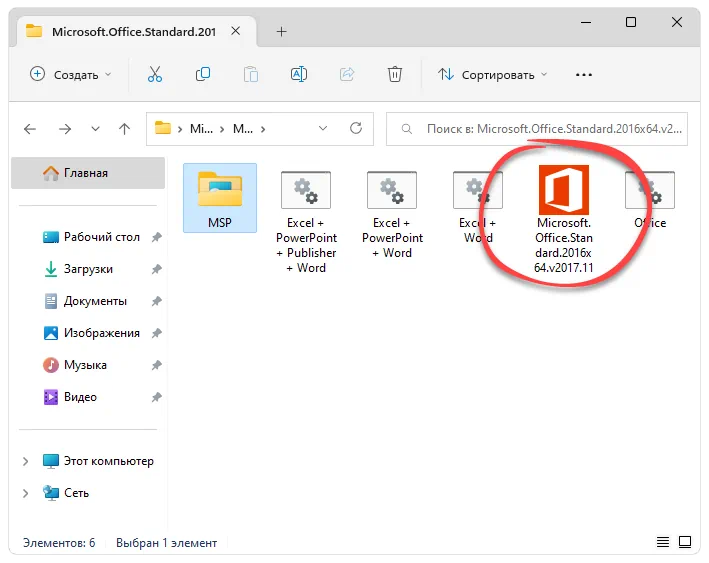Unpin Изображения using its pin icon
The width and height of the screenshot is (709, 563).
point(156,333)
